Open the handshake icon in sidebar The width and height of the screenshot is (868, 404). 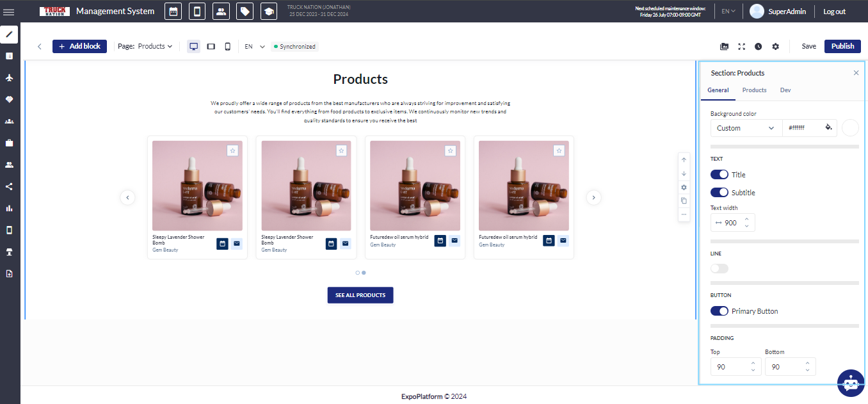9,99
